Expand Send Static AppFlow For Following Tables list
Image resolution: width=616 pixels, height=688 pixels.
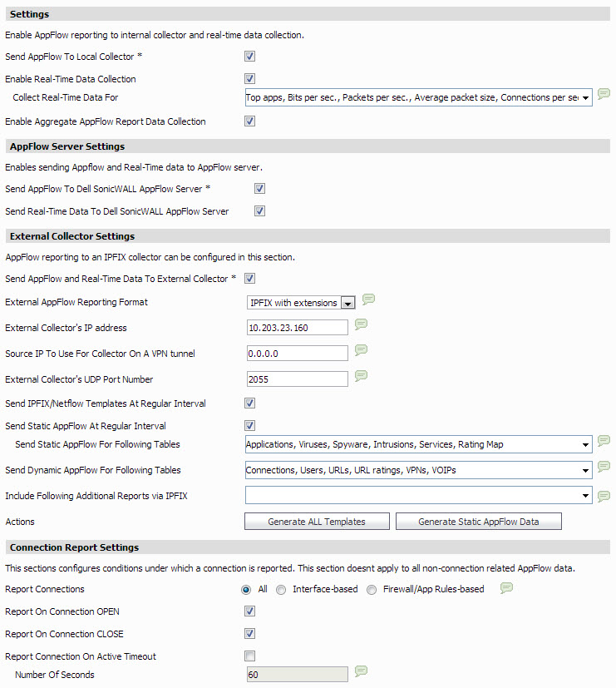(x=419, y=444)
